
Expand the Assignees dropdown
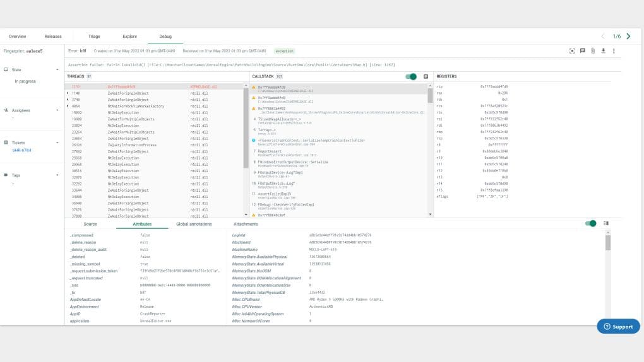pos(57,110)
